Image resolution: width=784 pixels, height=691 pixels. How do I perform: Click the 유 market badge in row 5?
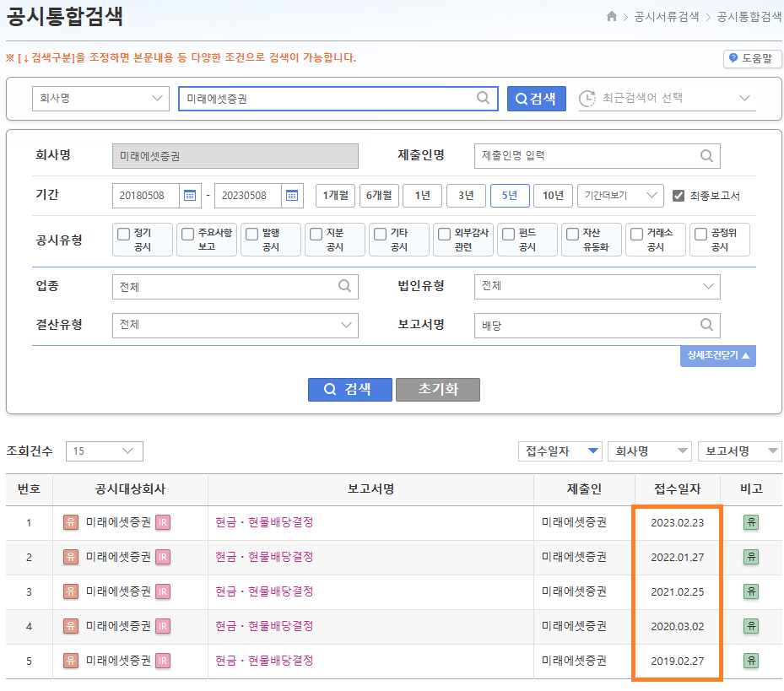(71, 661)
